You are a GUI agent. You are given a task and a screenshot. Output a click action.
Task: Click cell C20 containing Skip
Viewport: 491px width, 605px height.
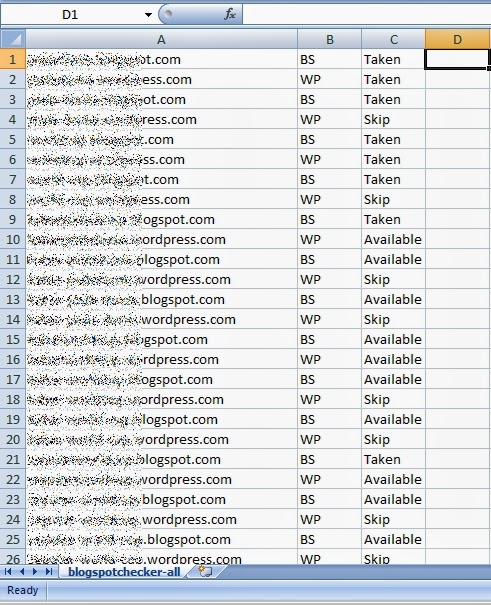coord(393,439)
